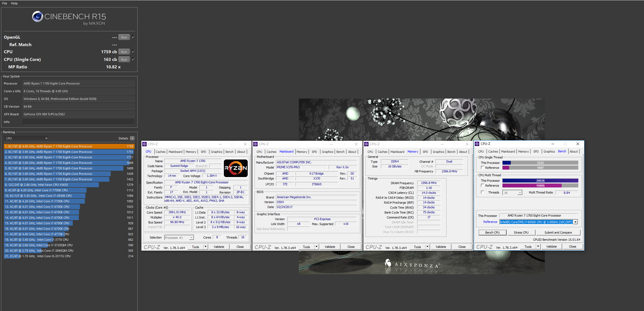This screenshot has height=311, width=644.
Task: Click Submit and Compare button
Action: click(x=558, y=232)
